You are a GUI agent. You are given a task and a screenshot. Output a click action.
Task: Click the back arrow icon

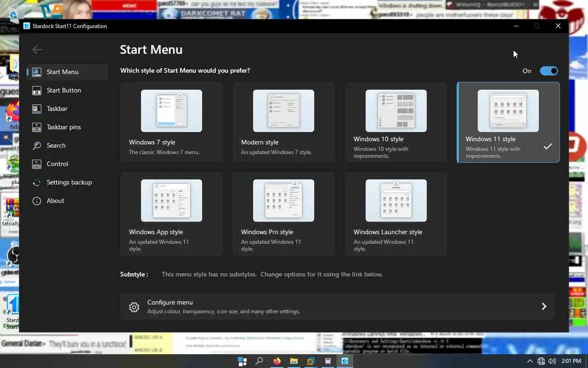37,50
